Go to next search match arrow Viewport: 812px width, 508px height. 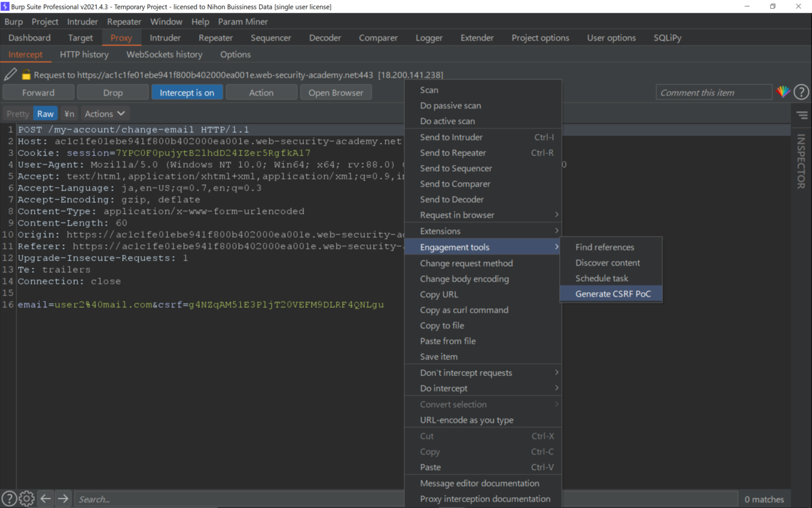tap(63, 499)
